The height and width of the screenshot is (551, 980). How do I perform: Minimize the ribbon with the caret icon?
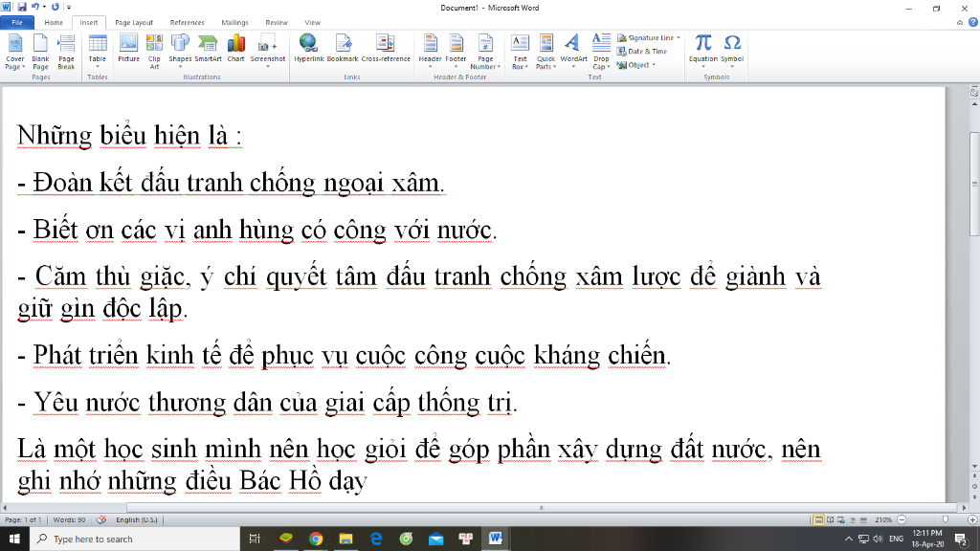(x=960, y=23)
